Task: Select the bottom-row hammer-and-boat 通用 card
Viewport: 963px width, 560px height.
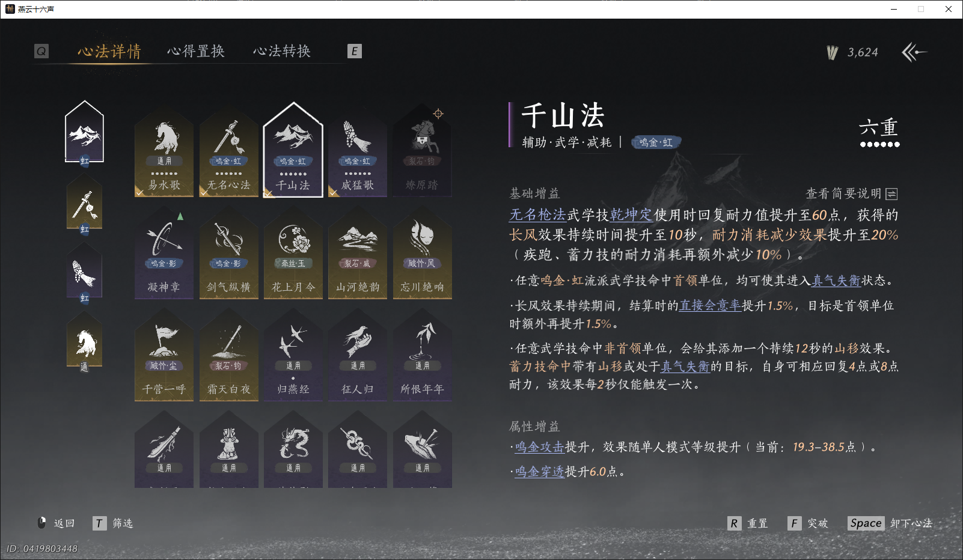Action: click(x=423, y=451)
